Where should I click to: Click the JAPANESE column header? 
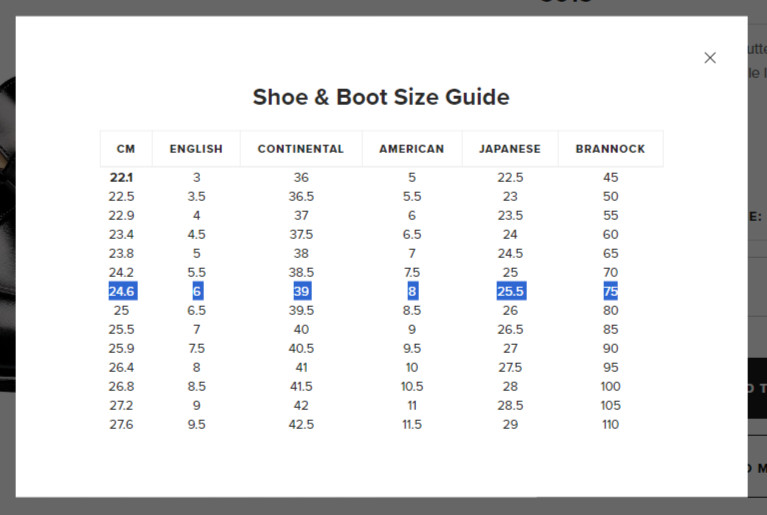pyautogui.click(x=510, y=149)
